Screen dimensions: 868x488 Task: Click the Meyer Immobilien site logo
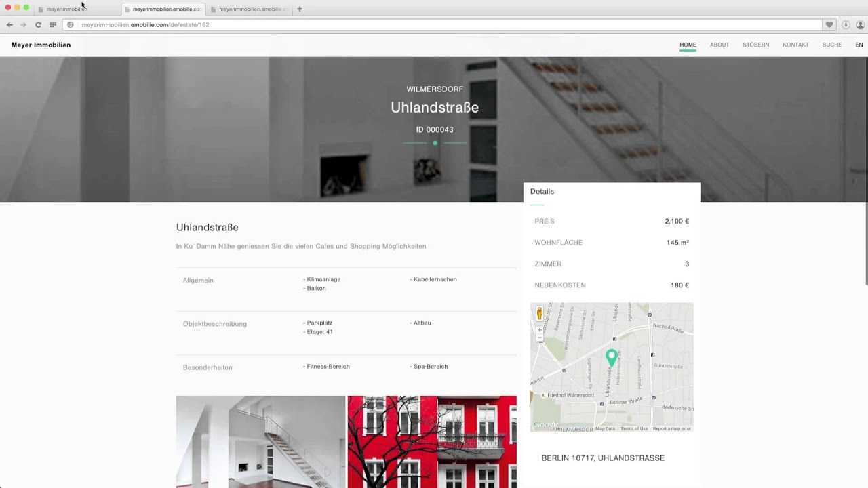tap(41, 45)
